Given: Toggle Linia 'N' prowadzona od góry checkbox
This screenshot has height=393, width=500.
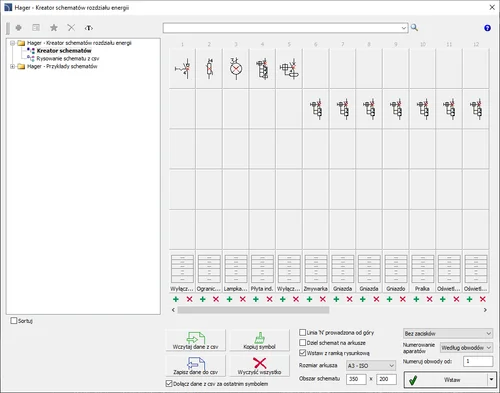Looking at the screenshot, I should [303, 332].
